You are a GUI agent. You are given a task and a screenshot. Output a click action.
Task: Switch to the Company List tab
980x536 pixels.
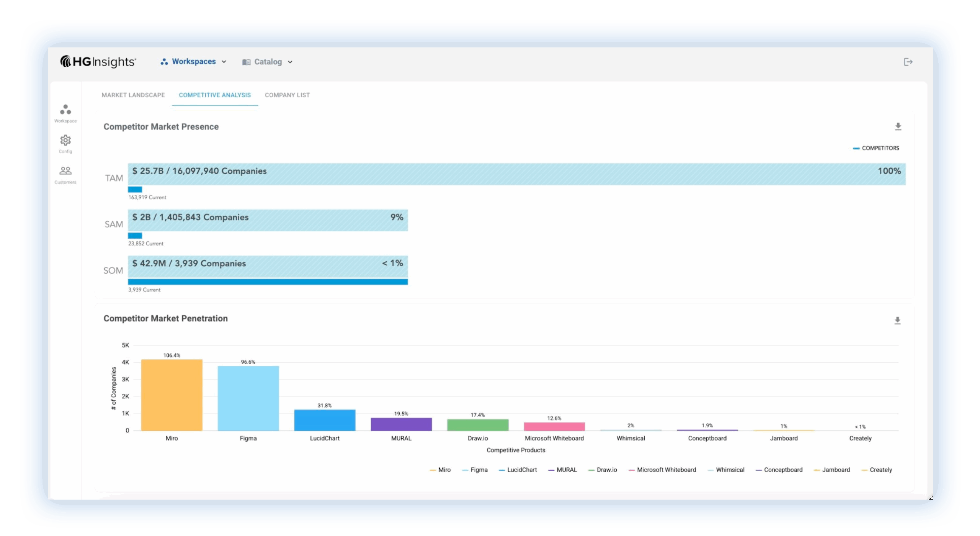tap(287, 95)
